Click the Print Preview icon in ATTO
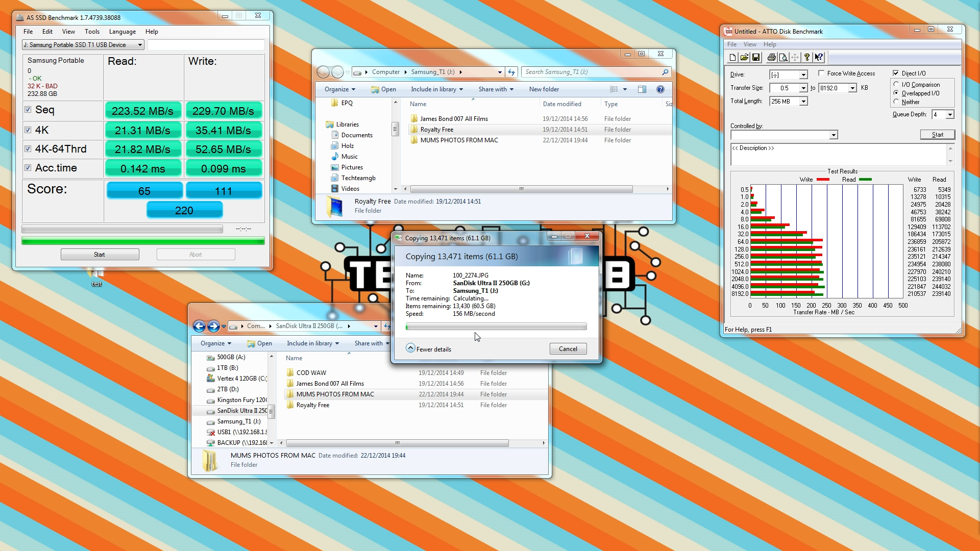Viewport: 980px width, 551px height. click(783, 58)
